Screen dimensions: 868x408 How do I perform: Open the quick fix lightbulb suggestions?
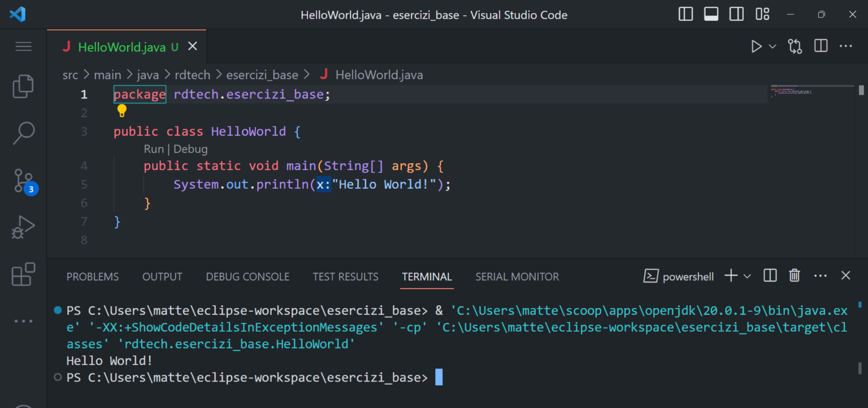pyautogui.click(x=121, y=111)
